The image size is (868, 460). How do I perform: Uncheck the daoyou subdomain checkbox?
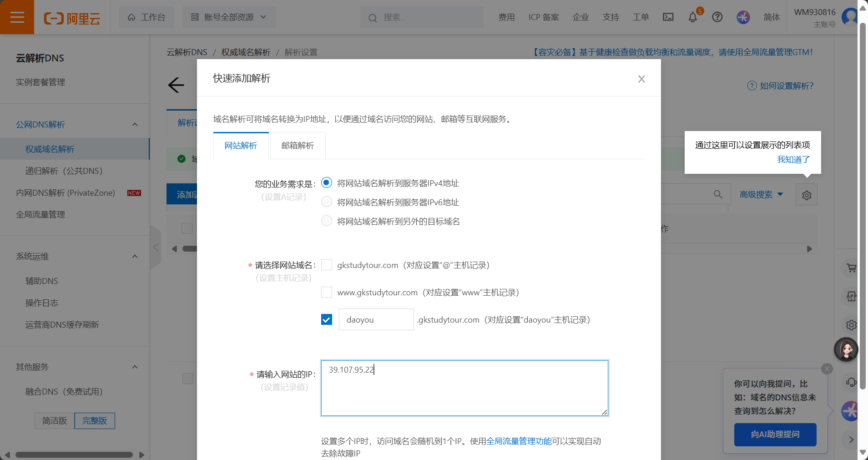(x=327, y=319)
